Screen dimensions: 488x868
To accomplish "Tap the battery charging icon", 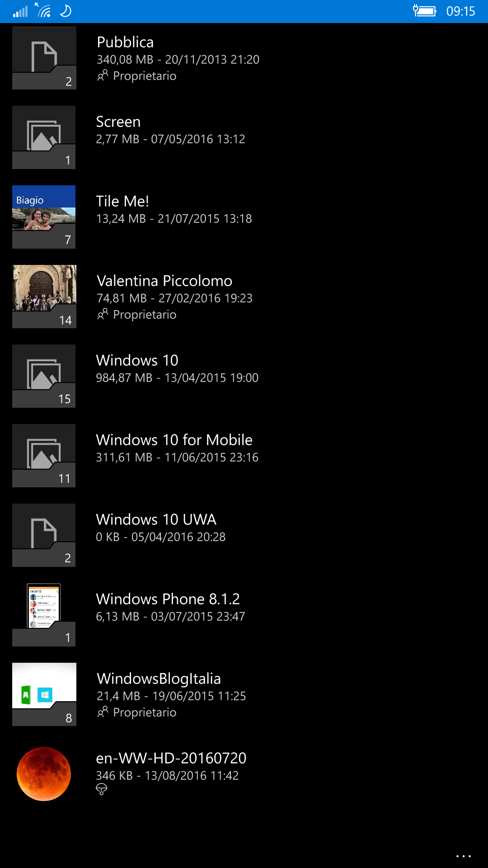I will [x=424, y=11].
